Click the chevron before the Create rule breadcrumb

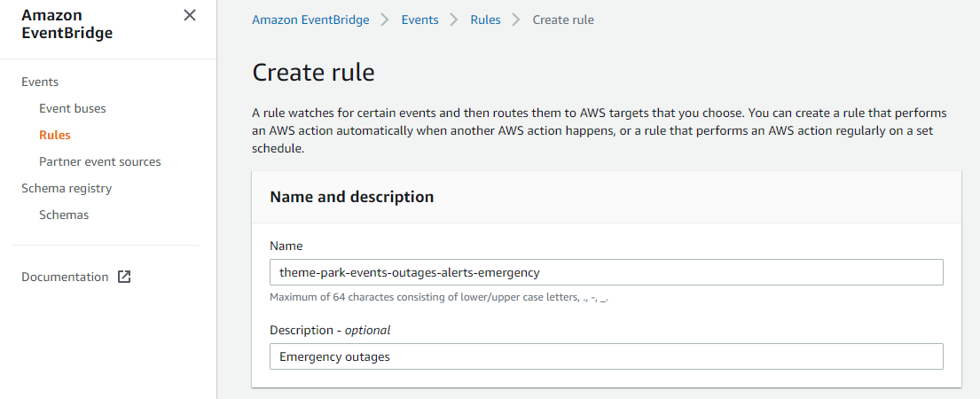tap(516, 20)
